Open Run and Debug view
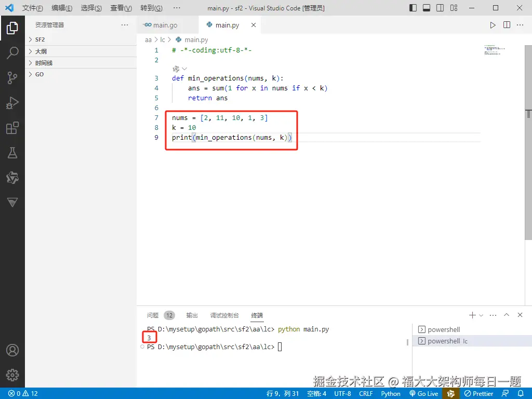Viewport: 532px width, 399px height. point(12,103)
